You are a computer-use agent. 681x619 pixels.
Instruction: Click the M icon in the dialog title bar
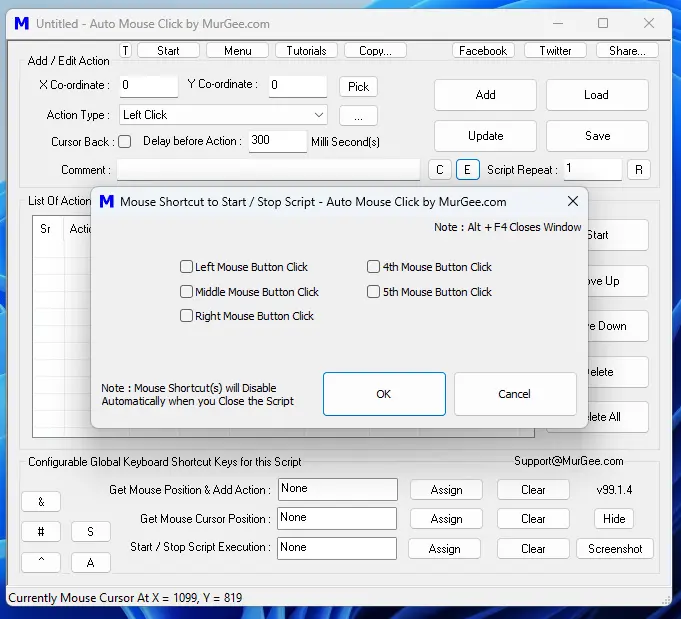pos(106,202)
